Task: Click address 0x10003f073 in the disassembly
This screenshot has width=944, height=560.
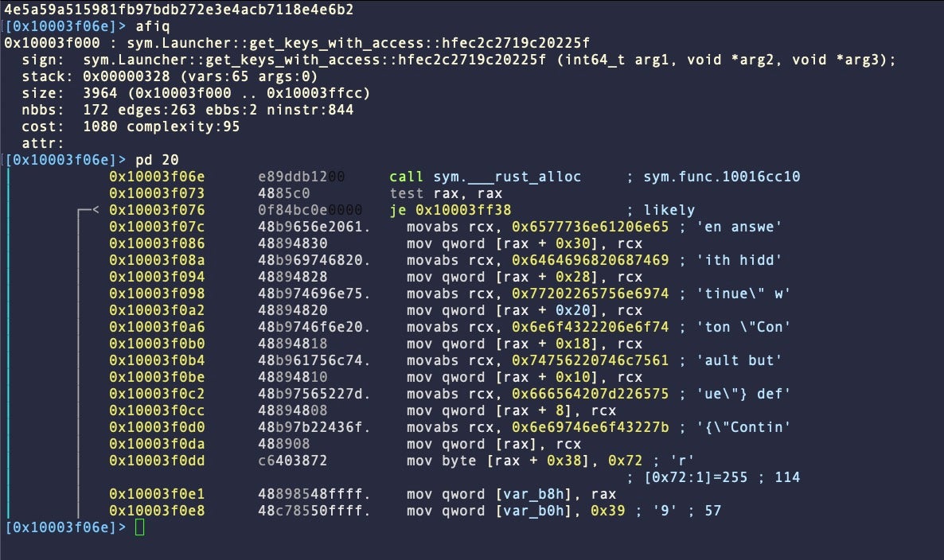Action: coord(157,193)
